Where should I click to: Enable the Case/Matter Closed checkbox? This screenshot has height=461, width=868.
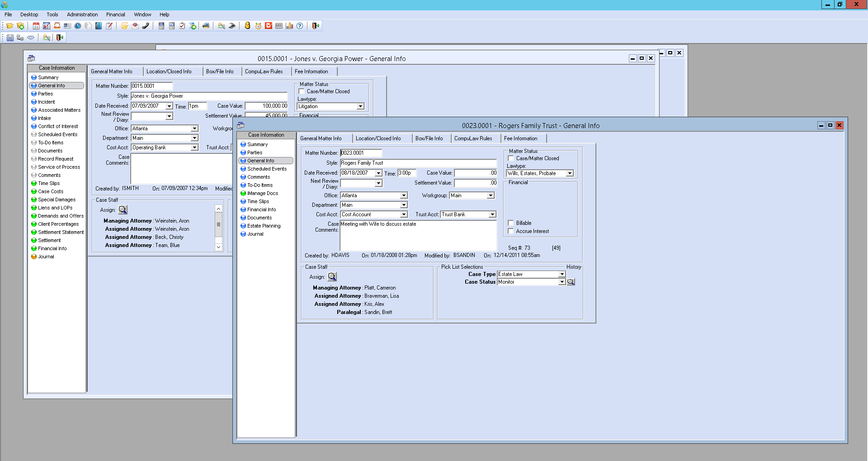click(x=511, y=158)
